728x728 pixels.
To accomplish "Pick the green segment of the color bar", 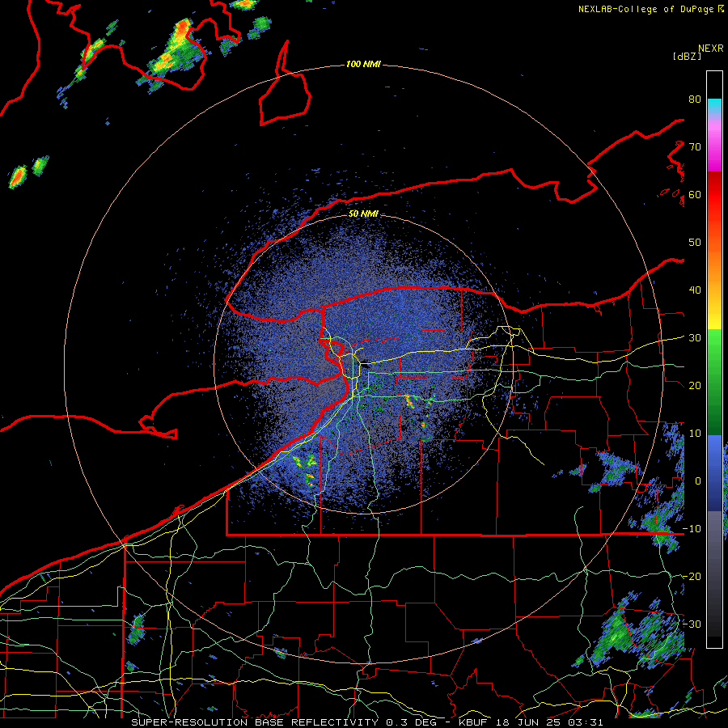I will (x=714, y=382).
